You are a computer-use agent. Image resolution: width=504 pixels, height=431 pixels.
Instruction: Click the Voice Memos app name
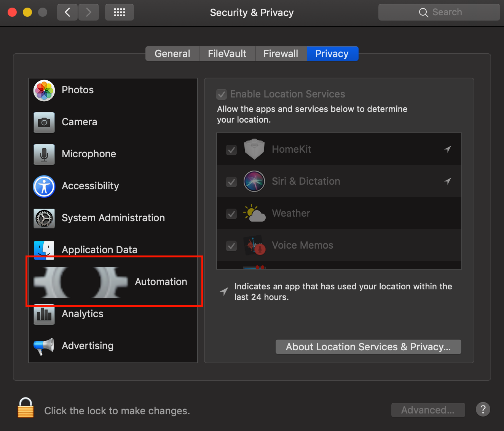tap(303, 245)
